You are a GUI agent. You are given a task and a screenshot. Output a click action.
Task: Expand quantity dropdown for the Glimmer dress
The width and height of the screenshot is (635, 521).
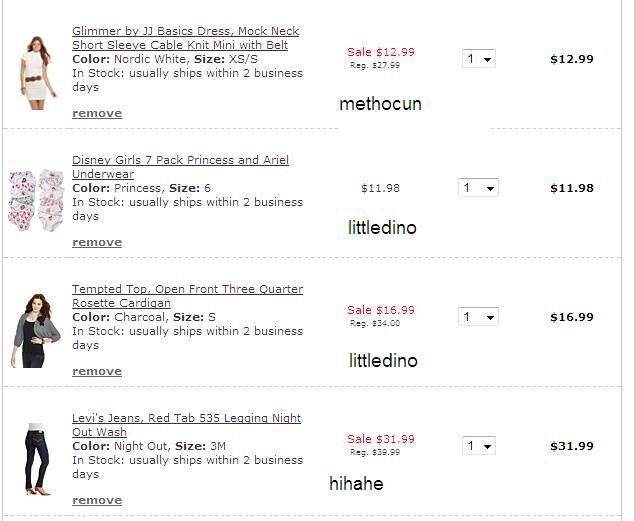click(x=479, y=59)
